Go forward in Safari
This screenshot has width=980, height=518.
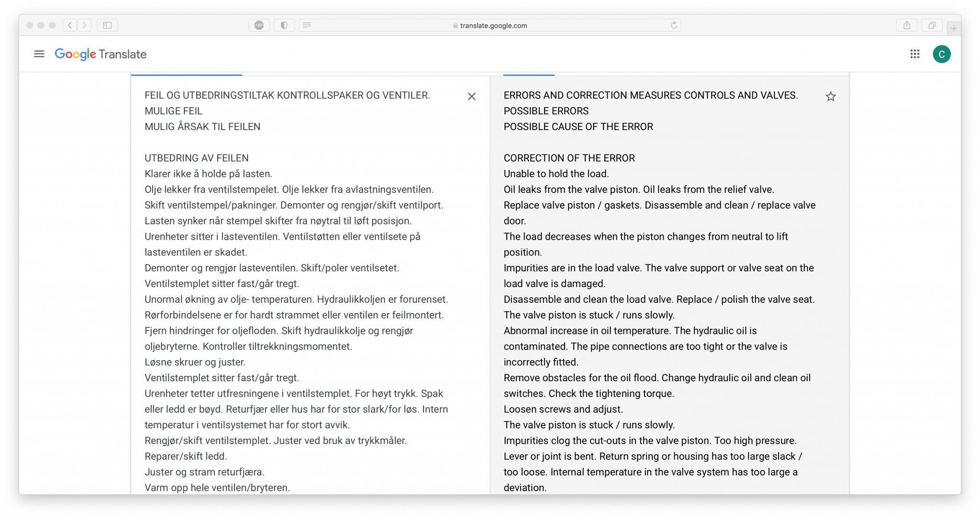85,25
